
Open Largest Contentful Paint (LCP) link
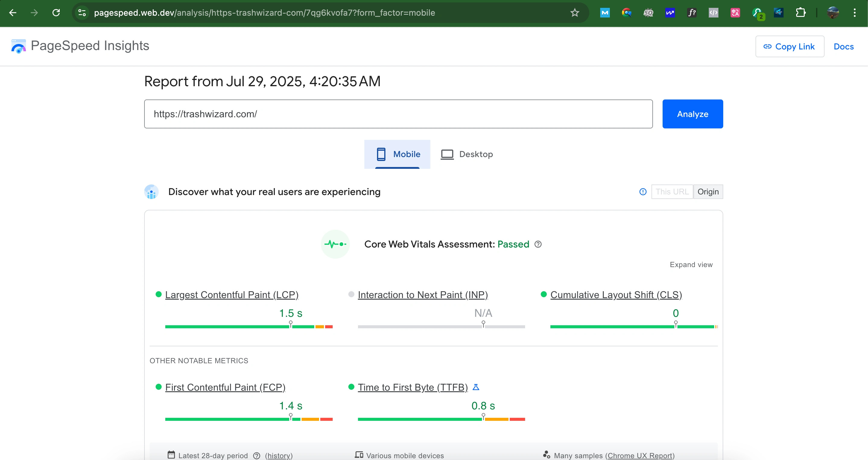(x=232, y=295)
